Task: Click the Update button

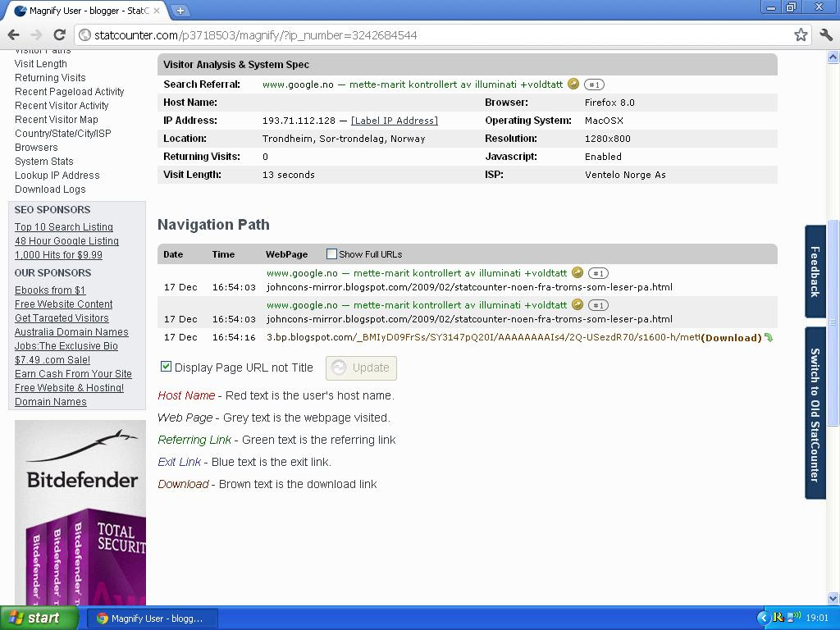Action: click(x=361, y=368)
